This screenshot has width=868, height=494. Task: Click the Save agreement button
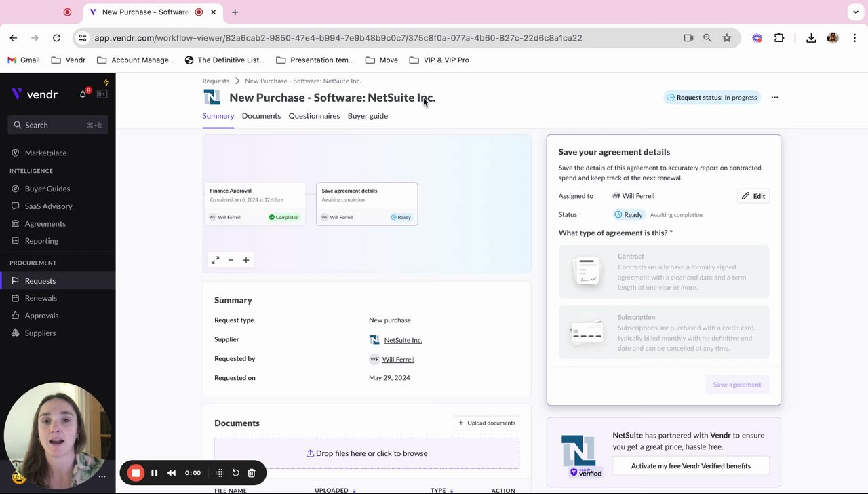[737, 385]
